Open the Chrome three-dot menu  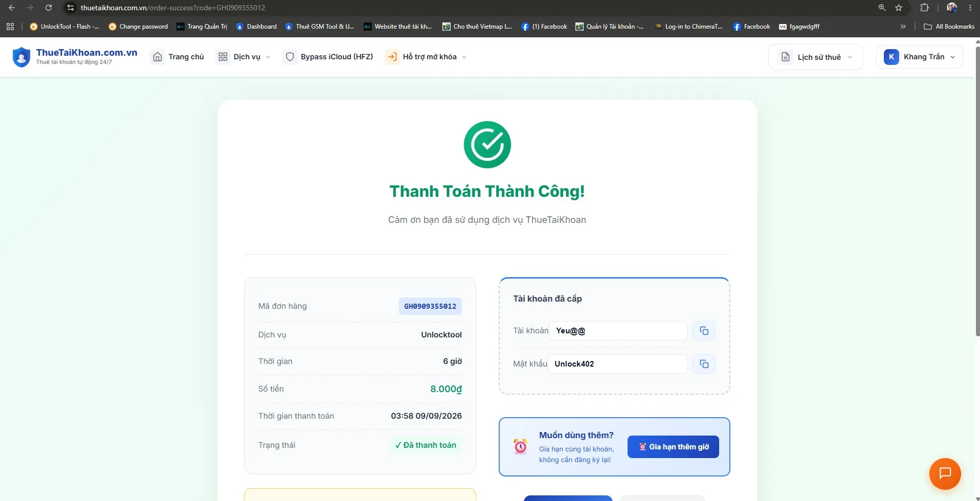coord(970,8)
